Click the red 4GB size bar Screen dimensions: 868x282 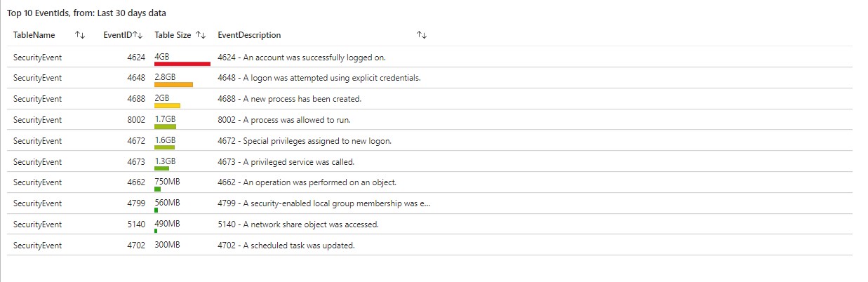point(182,64)
